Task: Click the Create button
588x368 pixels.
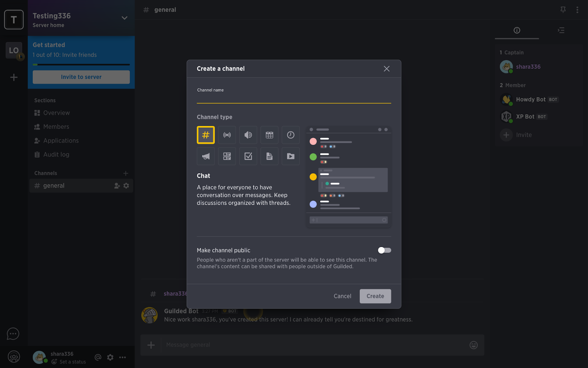Action: (375, 296)
